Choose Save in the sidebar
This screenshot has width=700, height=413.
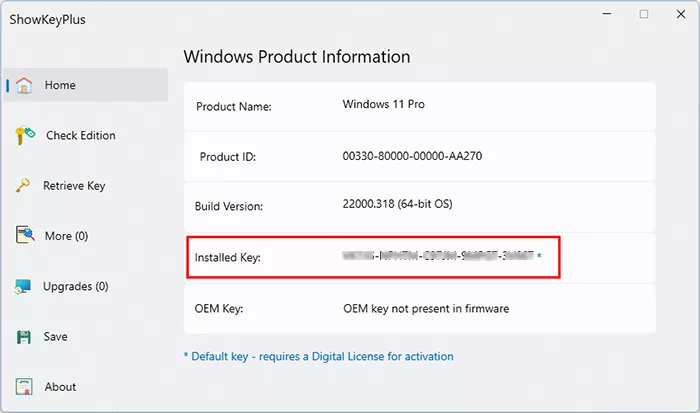[56, 337]
